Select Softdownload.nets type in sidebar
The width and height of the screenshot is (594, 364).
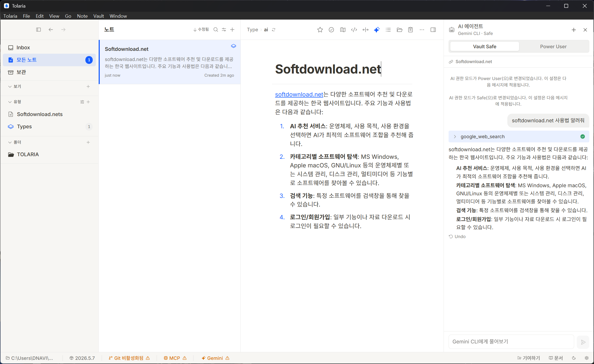point(49,114)
